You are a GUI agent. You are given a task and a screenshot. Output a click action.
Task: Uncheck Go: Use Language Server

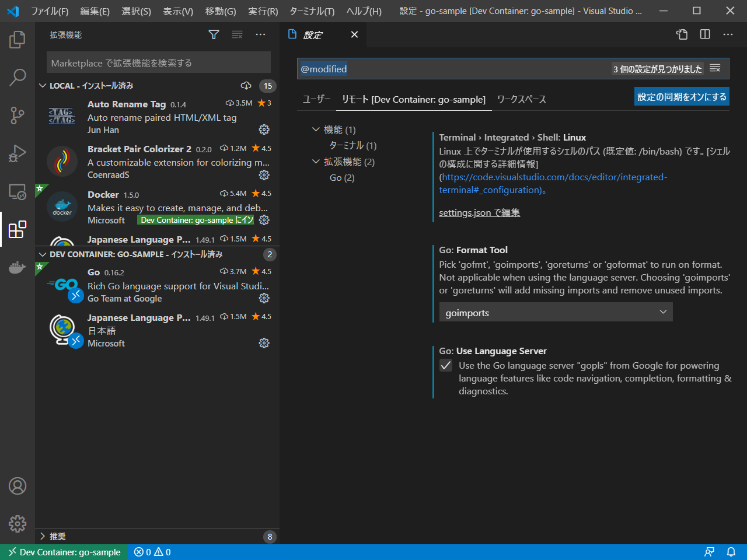coord(445,365)
